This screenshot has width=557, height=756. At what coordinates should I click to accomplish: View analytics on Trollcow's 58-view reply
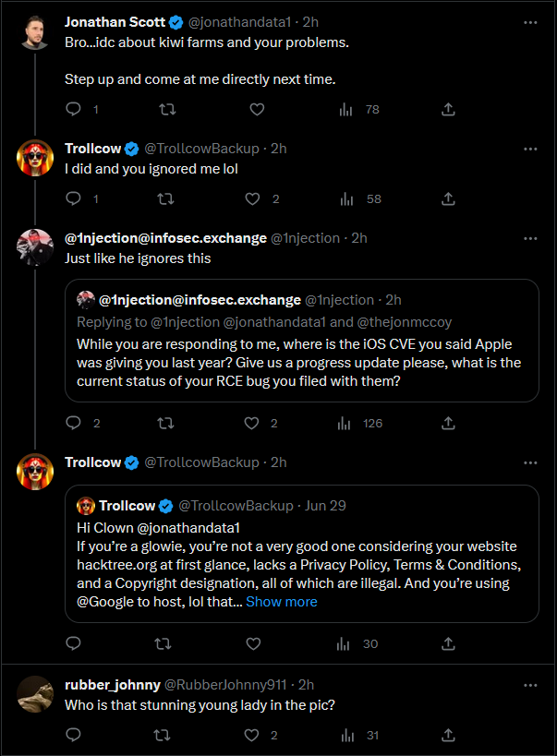pyautogui.click(x=346, y=198)
